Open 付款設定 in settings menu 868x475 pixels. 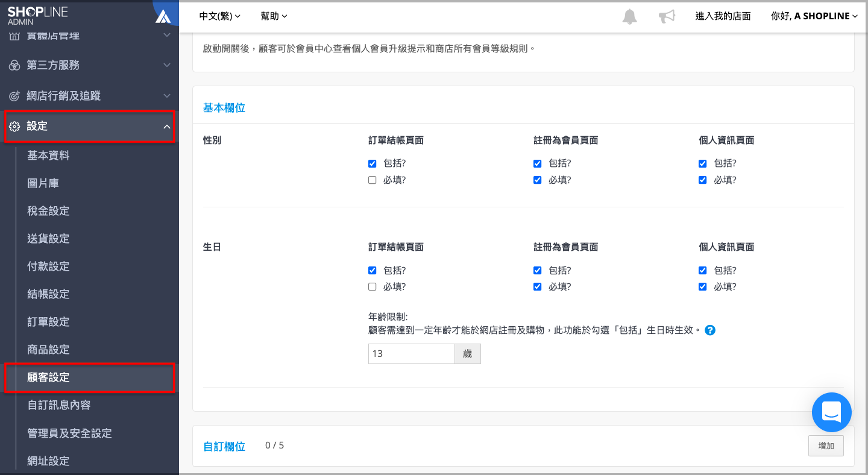pyautogui.click(x=48, y=266)
